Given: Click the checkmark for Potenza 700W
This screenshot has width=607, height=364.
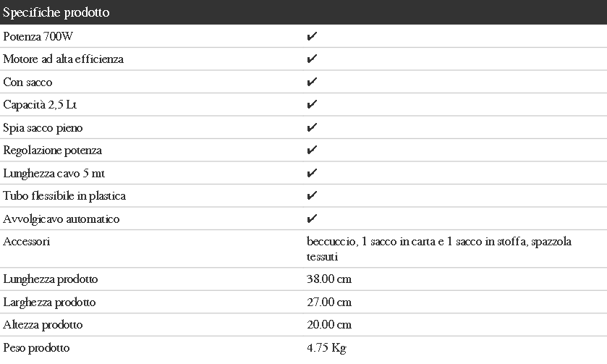Looking at the screenshot, I should tap(312, 36).
